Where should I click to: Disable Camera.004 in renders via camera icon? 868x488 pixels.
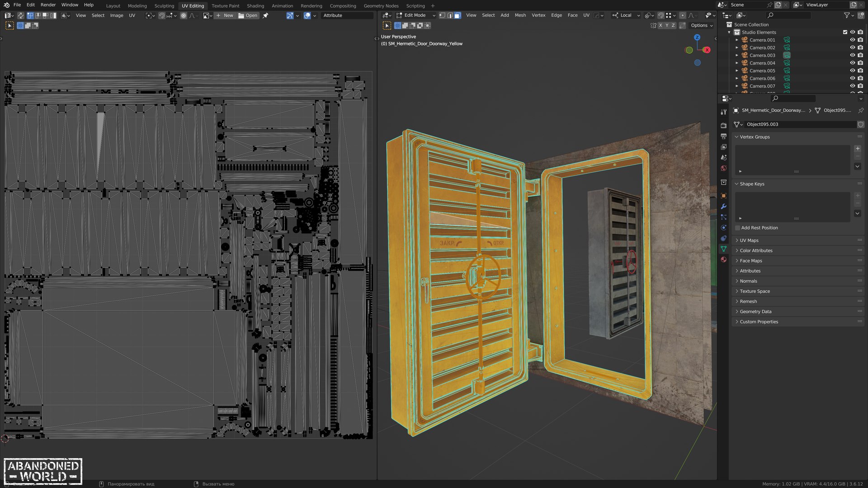(860, 63)
